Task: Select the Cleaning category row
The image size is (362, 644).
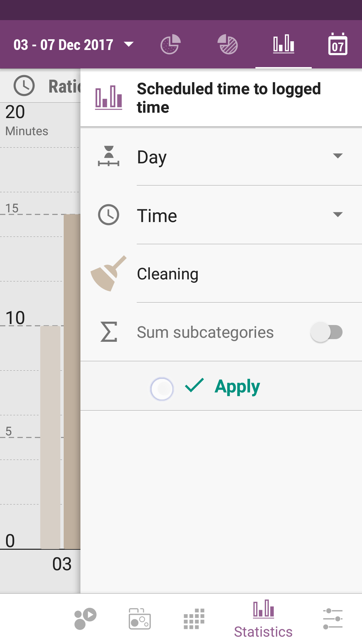Action: pos(221,274)
